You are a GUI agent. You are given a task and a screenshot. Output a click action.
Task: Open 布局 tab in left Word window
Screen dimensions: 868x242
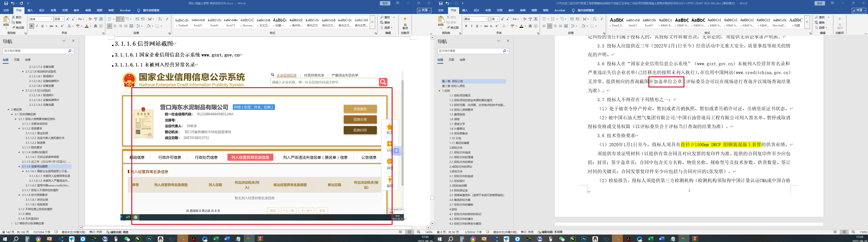(x=53, y=10)
